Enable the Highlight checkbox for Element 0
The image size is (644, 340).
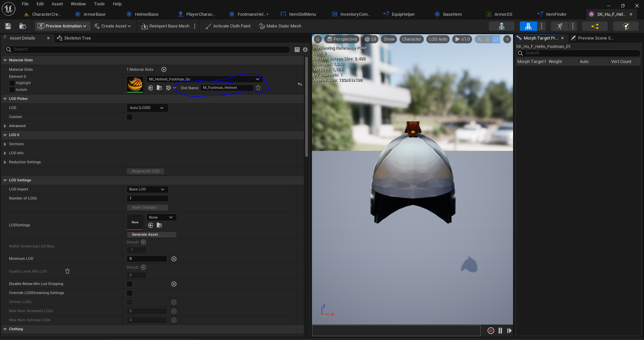pos(12,83)
